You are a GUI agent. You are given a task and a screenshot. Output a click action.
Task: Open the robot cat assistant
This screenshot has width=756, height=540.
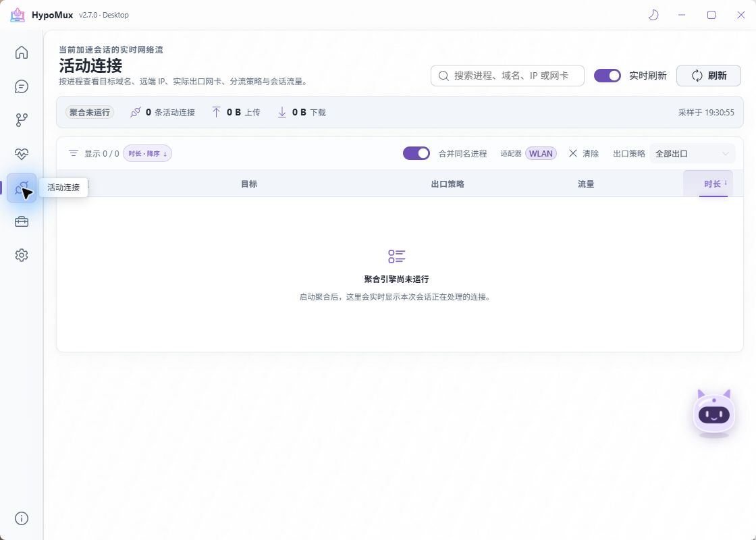pos(714,413)
